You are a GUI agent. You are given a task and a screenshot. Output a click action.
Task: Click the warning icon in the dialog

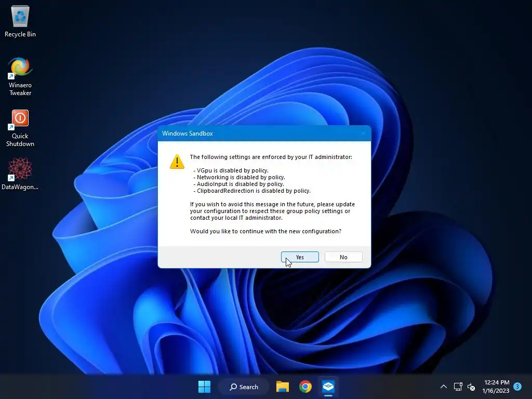(177, 162)
